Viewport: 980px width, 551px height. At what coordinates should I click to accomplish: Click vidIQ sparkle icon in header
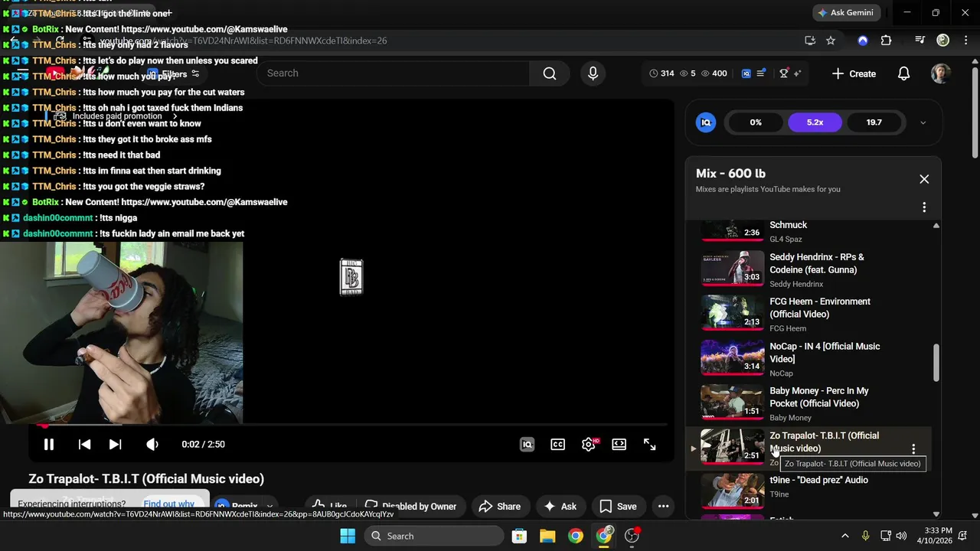click(x=797, y=73)
